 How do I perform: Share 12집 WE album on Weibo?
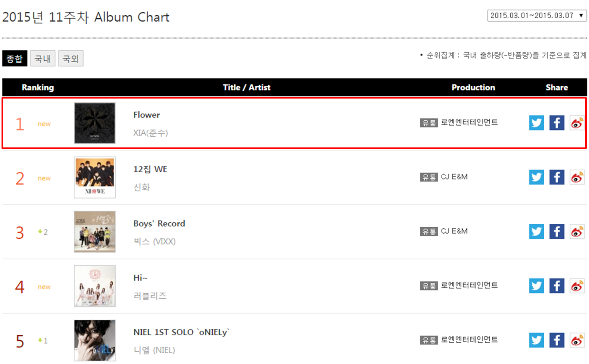coord(577,177)
